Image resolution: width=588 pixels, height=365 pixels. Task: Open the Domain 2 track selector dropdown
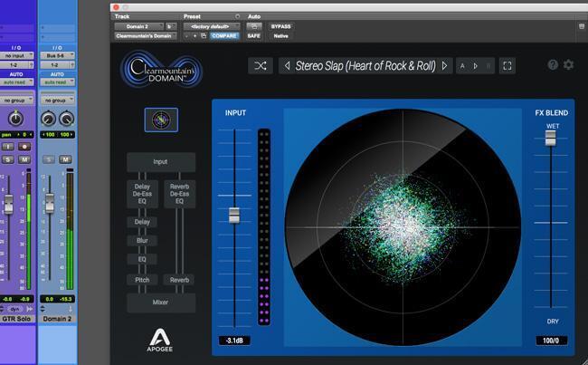click(139, 26)
